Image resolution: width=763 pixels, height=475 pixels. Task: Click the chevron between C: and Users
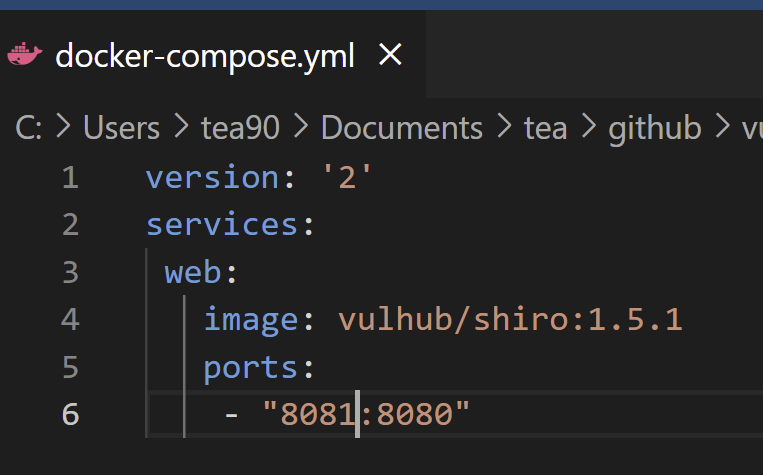63,126
